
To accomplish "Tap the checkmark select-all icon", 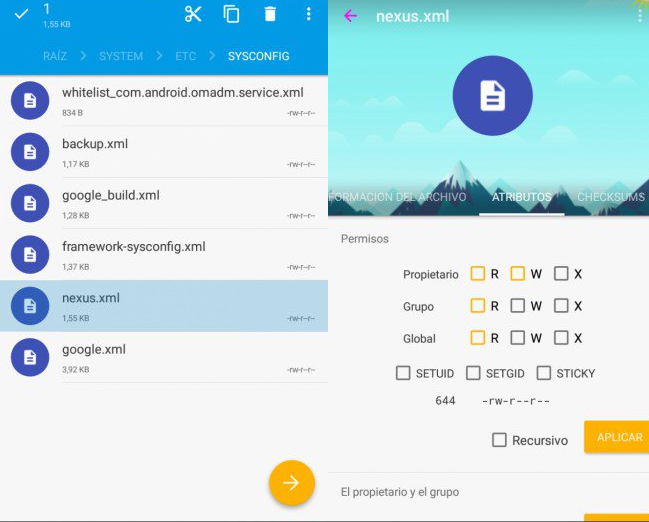I will point(21,14).
